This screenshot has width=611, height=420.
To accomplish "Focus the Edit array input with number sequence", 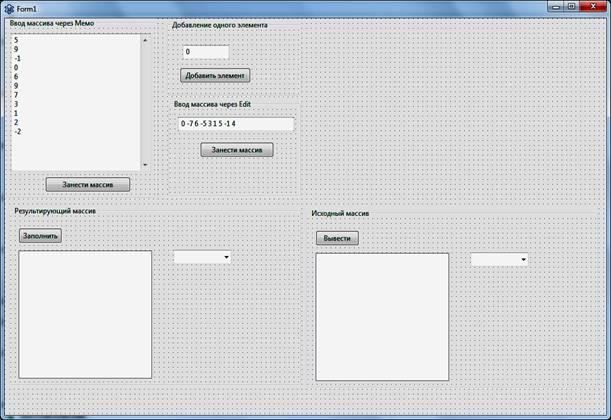I will click(236, 124).
